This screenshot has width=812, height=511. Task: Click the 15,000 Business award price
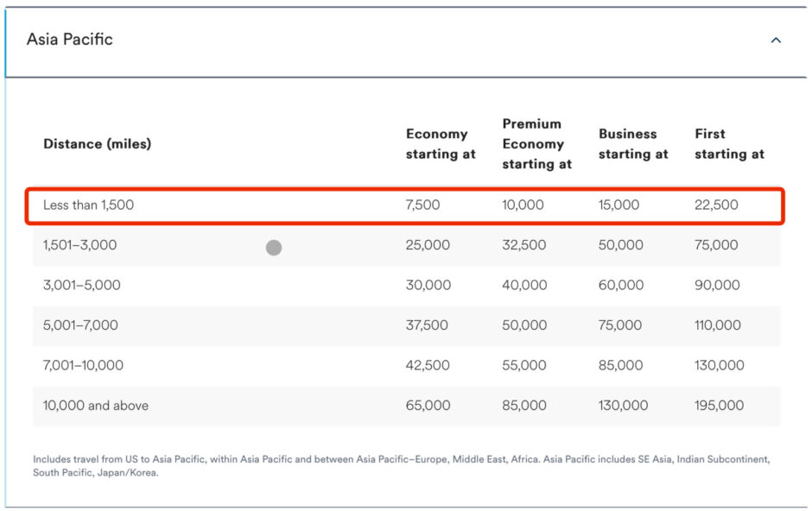(x=619, y=205)
